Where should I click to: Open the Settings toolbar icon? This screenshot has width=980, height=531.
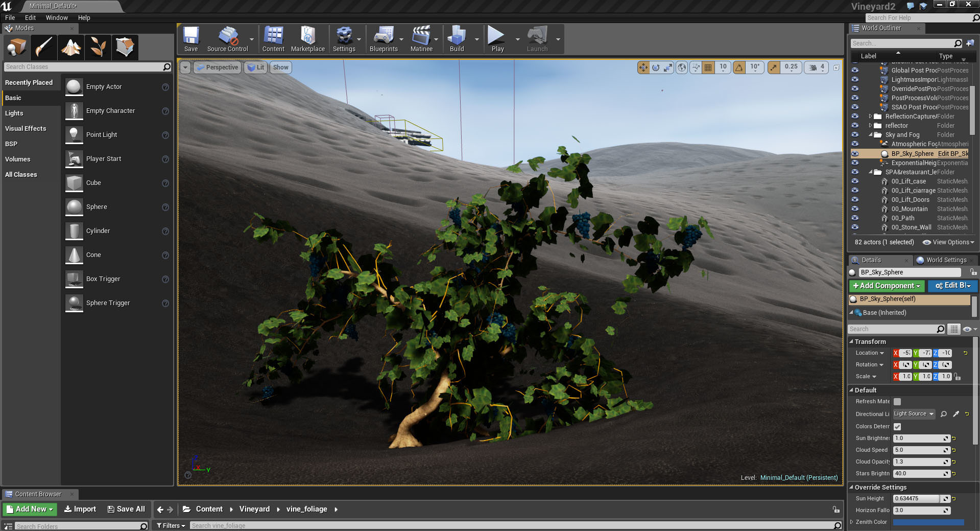[x=344, y=39]
